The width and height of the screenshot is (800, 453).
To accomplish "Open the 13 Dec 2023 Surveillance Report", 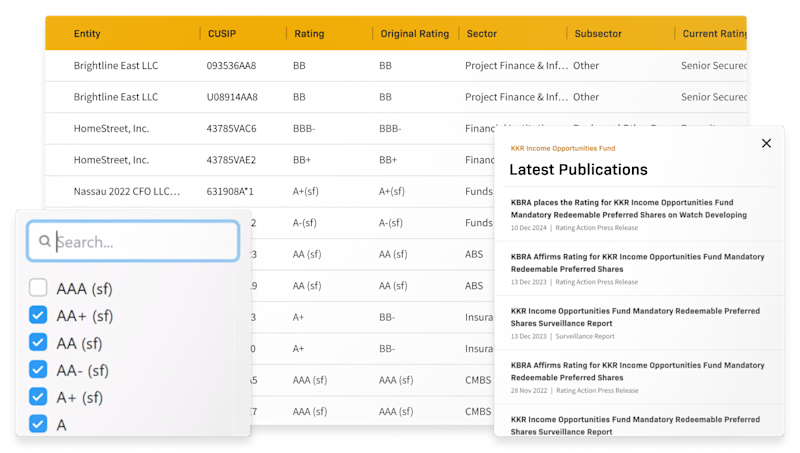I will 635,317.
